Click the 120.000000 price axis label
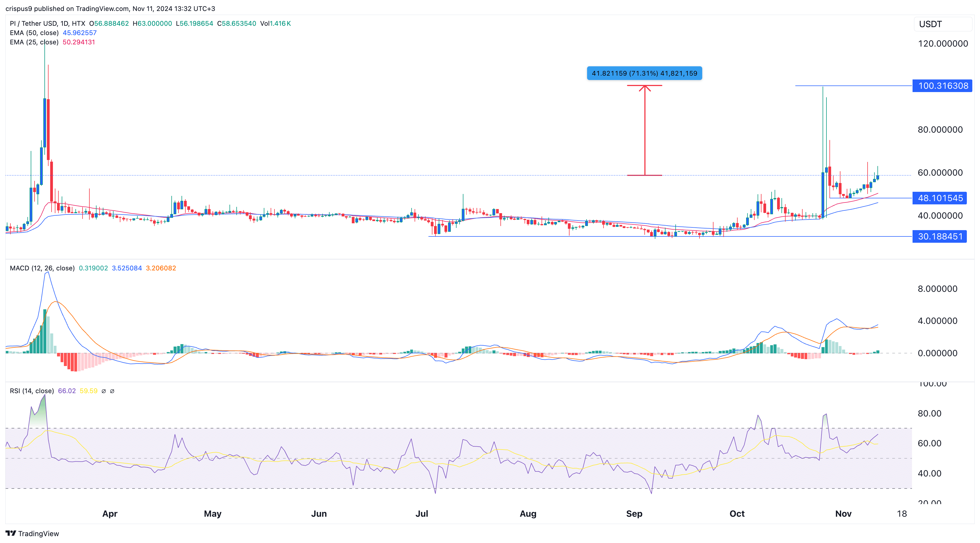 tap(943, 44)
